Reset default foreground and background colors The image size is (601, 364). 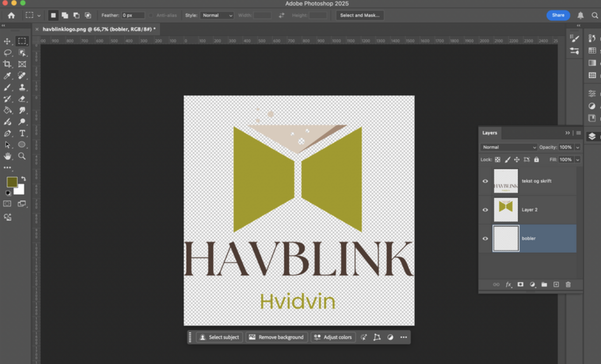[x=8, y=193]
